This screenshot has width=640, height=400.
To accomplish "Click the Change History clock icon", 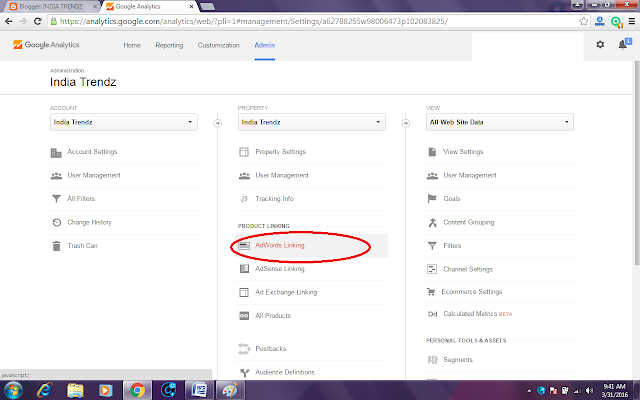I will click(x=57, y=222).
